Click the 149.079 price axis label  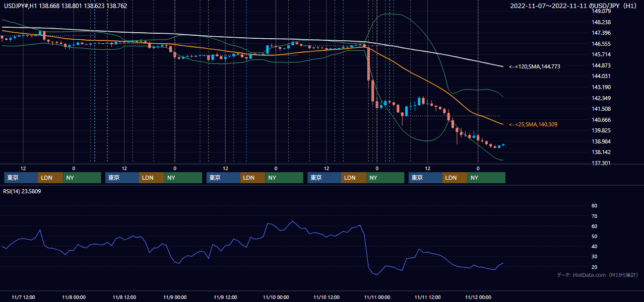click(x=601, y=12)
